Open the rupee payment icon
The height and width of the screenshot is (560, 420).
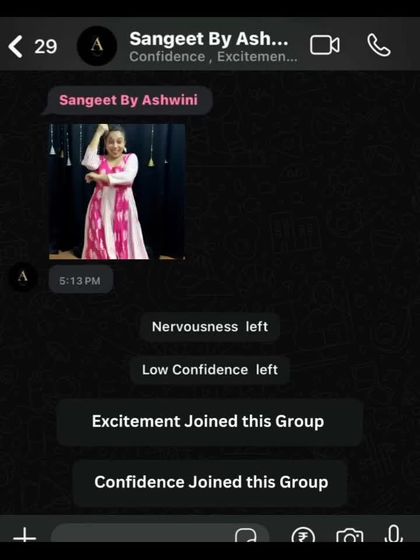[x=303, y=535]
